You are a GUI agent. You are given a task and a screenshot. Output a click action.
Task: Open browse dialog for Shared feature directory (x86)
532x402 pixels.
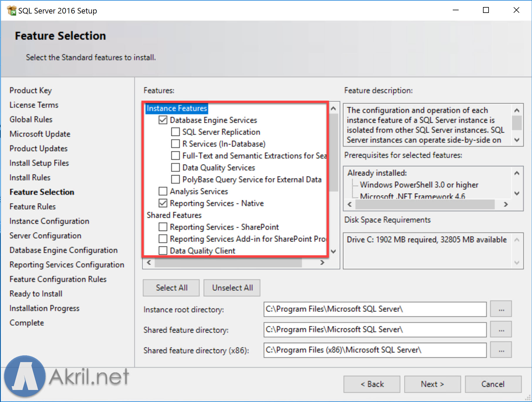tap(501, 350)
